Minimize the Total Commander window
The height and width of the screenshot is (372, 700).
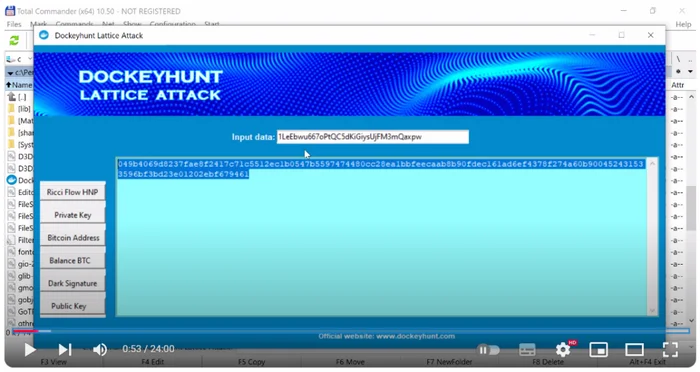[x=624, y=10]
